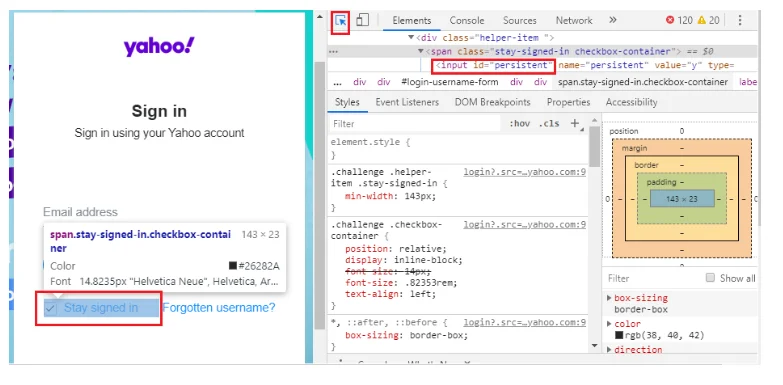783x385 pixels.
Task: Open source link beside .checkbox-container rule
Action: (x=524, y=225)
